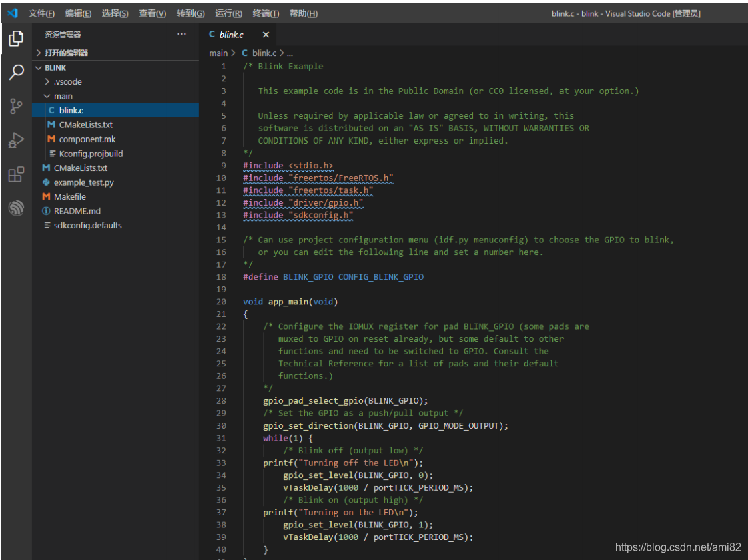
Task: Open the 文件(F) menu
Action: pos(41,13)
